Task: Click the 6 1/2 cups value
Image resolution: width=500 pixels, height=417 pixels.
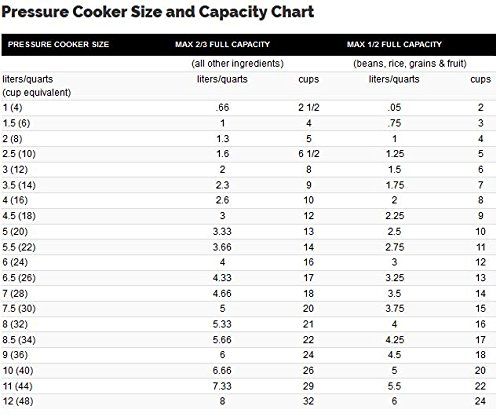Action: coord(309,154)
